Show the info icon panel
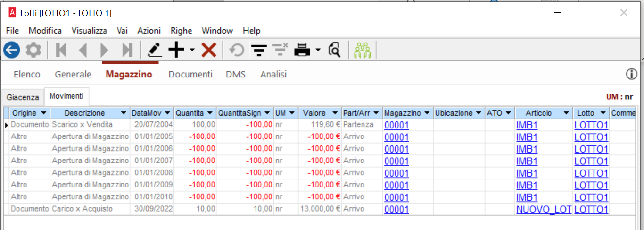The image size is (644, 230). (631, 74)
